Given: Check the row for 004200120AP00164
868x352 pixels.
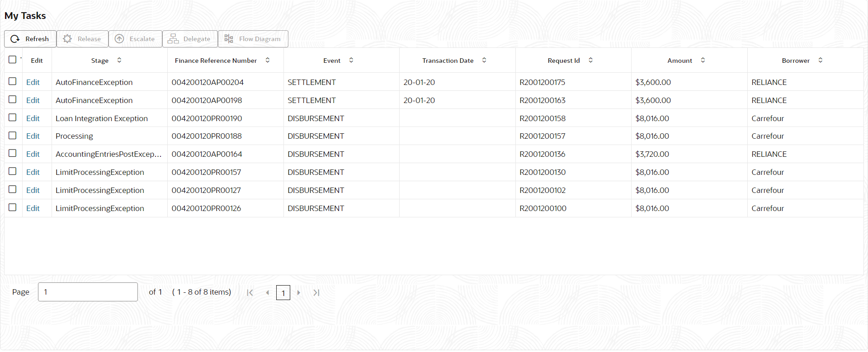Looking at the screenshot, I should (x=13, y=153).
